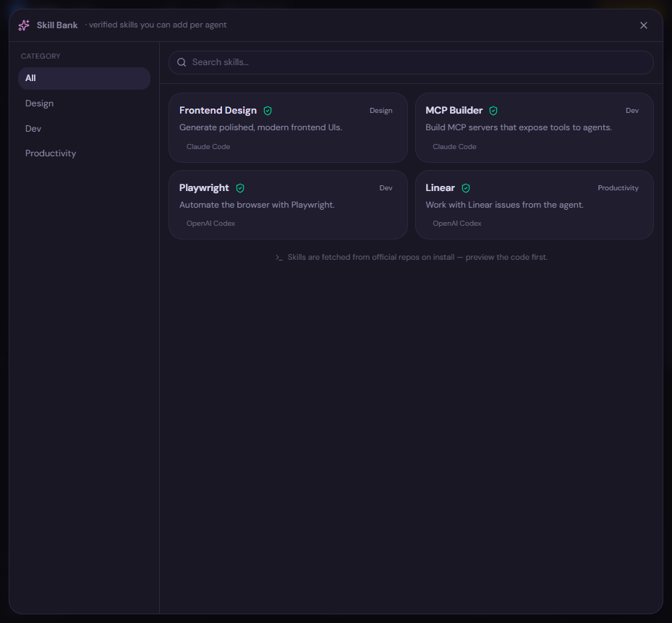This screenshot has width=672, height=623.
Task: Click verified shield badge on Frontend Design
Action: pyautogui.click(x=268, y=111)
